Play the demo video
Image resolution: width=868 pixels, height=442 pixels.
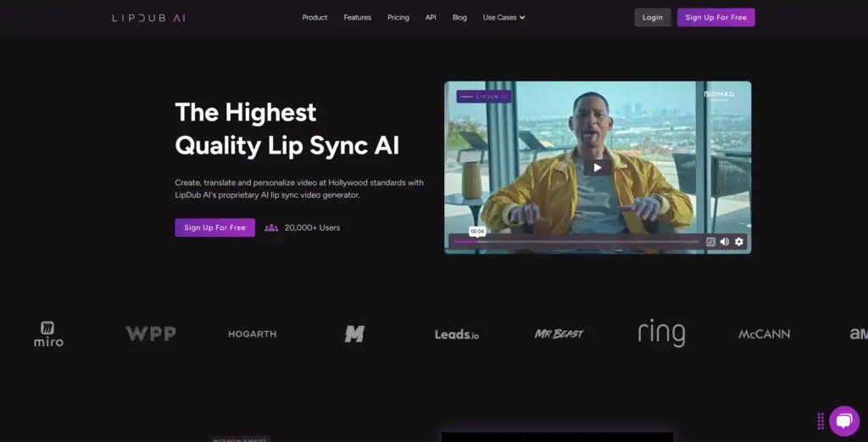598,167
